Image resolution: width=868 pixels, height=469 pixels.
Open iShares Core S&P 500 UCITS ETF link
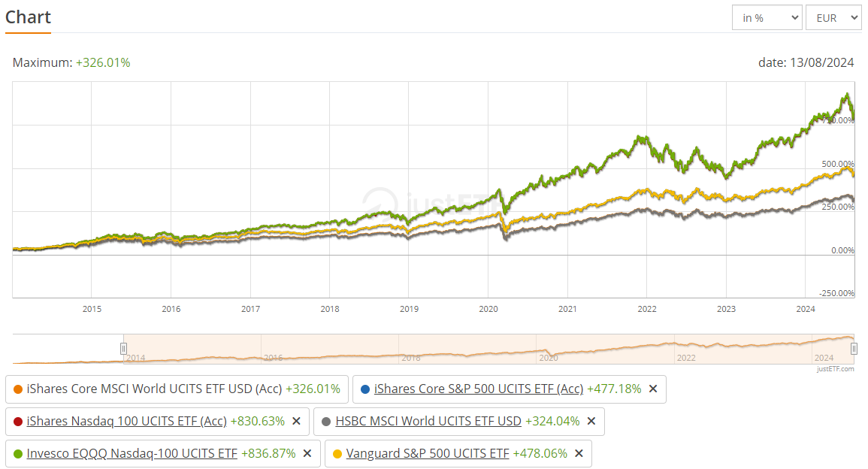[x=478, y=389]
